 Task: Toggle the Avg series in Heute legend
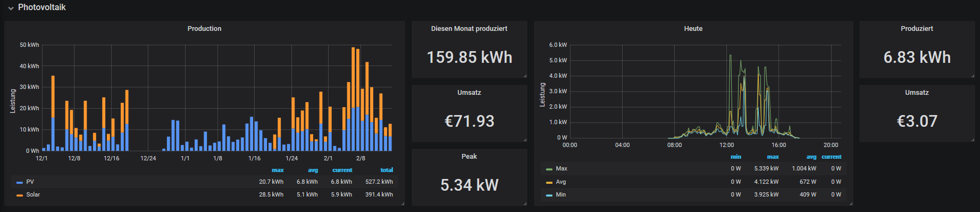click(x=561, y=182)
